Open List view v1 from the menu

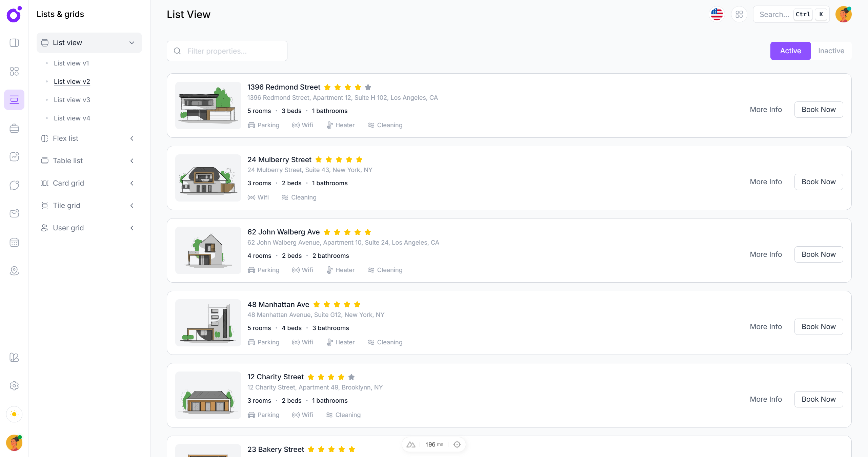click(x=71, y=63)
